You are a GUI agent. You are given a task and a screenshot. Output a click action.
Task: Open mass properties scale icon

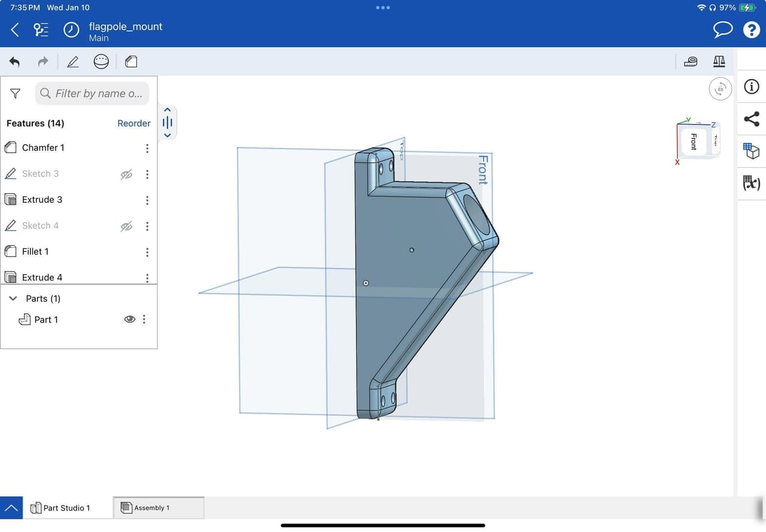pyautogui.click(x=719, y=62)
